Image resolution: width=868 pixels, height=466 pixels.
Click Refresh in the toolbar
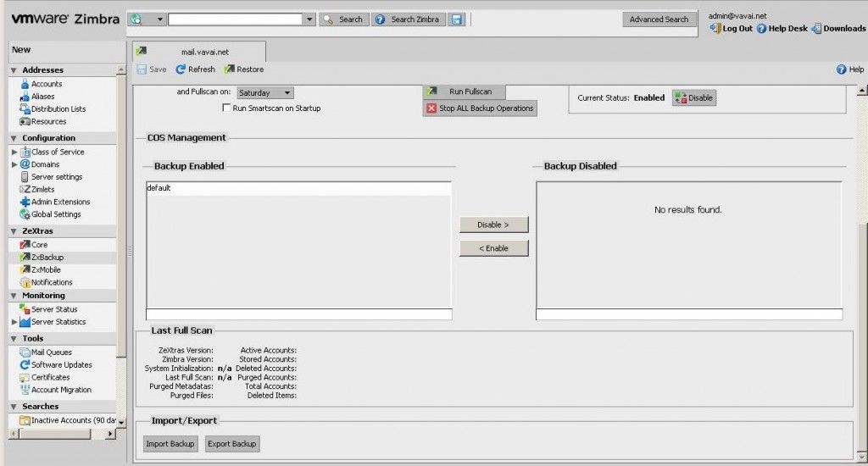tap(196, 69)
